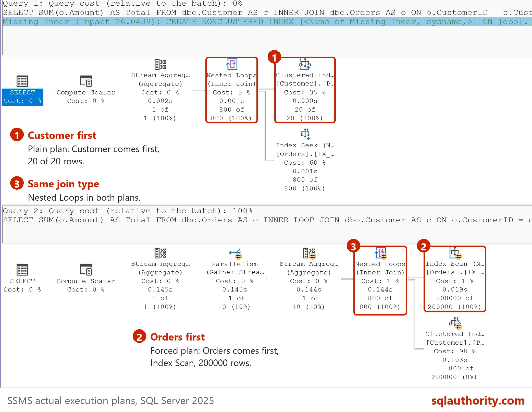Click Stream Aggregate icon in Query 1 plan
This screenshot has height=412, width=532.
click(160, 64)
